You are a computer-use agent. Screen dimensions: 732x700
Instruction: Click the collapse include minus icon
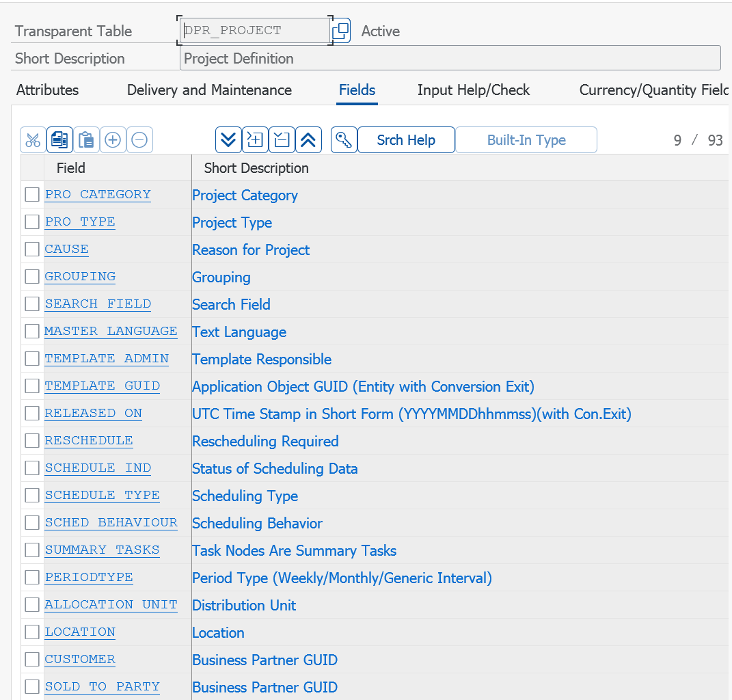282,139
